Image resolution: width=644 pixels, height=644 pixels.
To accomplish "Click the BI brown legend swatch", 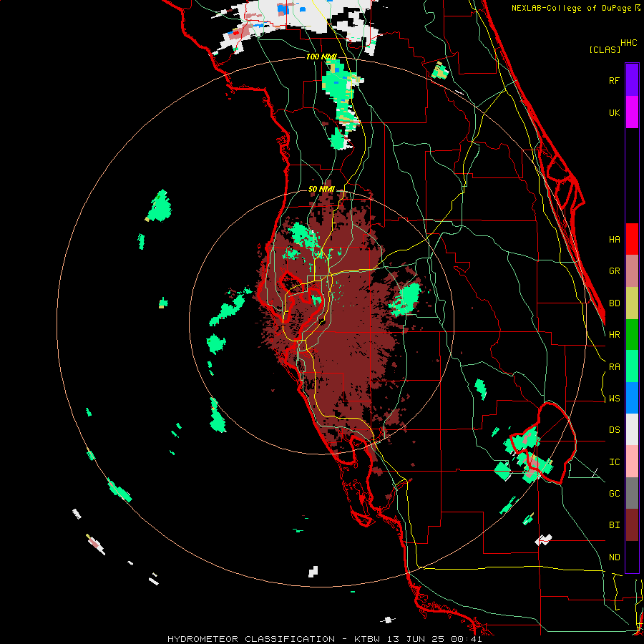I will point(632,525).
